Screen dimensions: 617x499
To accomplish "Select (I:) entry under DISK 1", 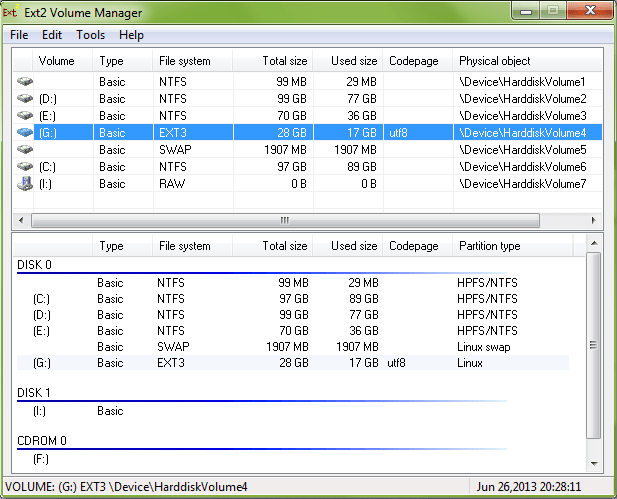I will coord(39,411).
